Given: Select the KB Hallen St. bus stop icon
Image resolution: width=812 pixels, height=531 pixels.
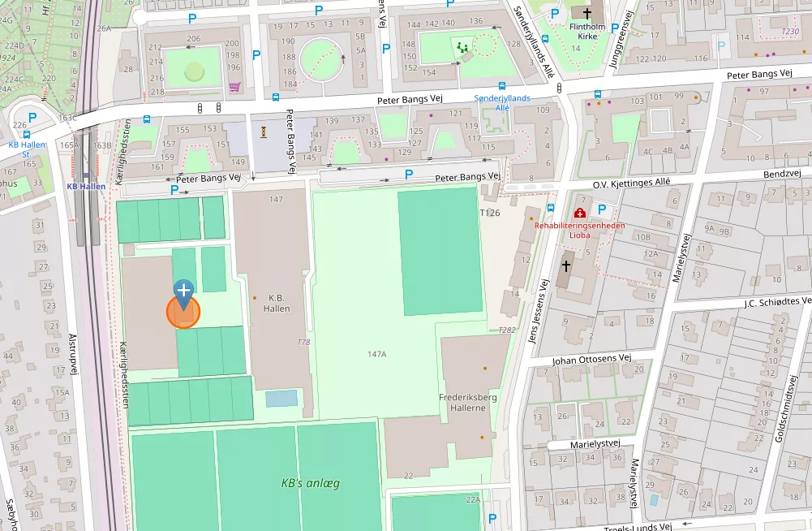Looking at the screenshot, I should click(27, 135).
